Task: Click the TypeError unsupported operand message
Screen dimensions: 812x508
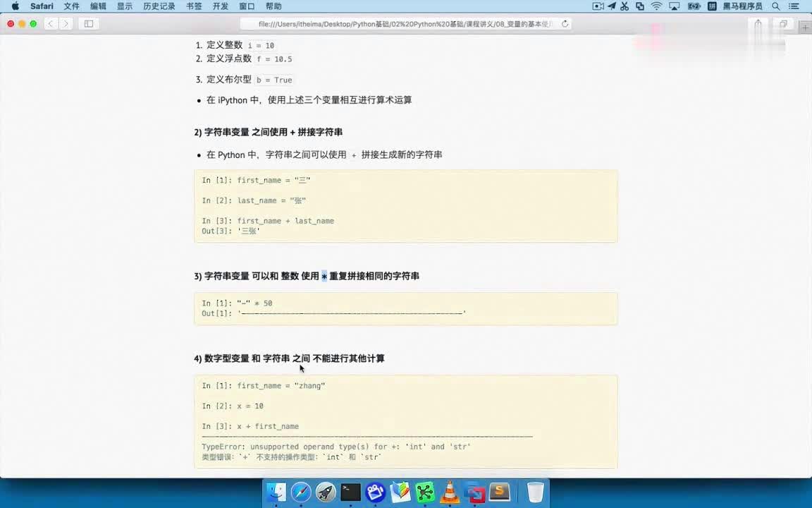Action: [336, 447]
